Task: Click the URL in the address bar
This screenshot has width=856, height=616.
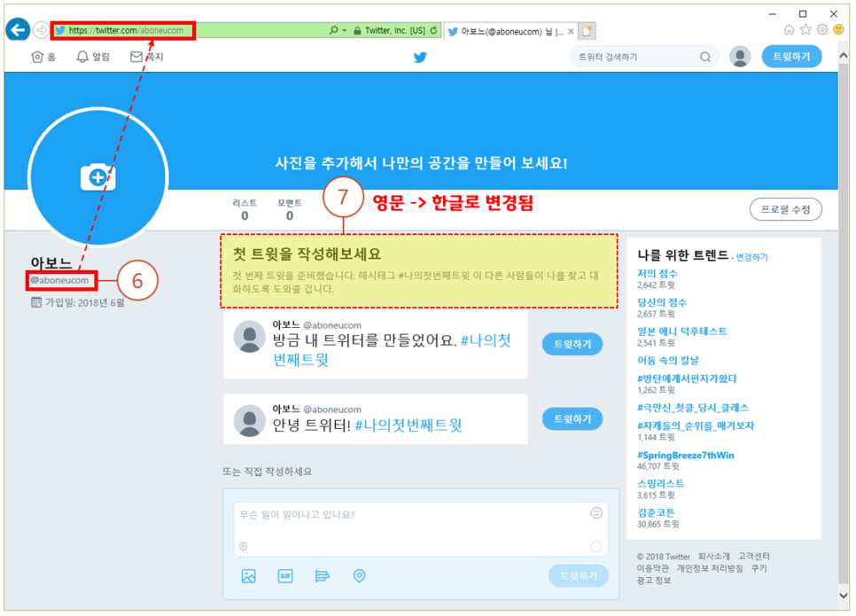Action: [x=126, y=31]
